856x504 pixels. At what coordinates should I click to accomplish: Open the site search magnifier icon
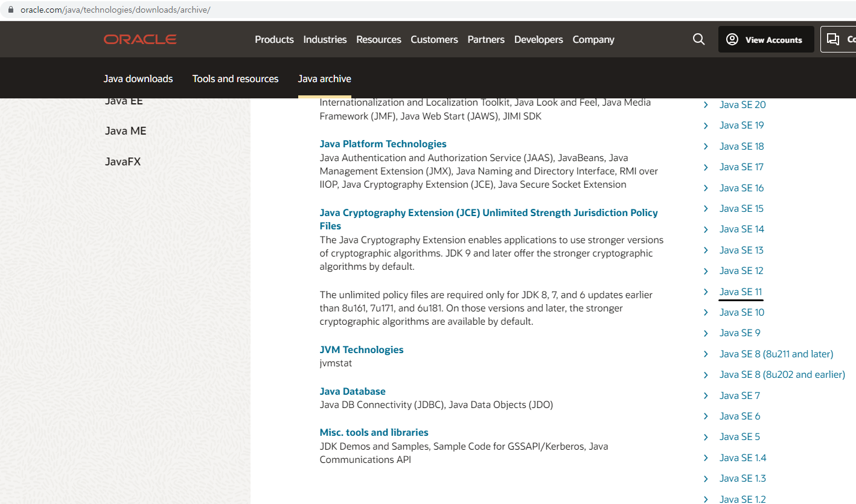click(x=698, y=39)
